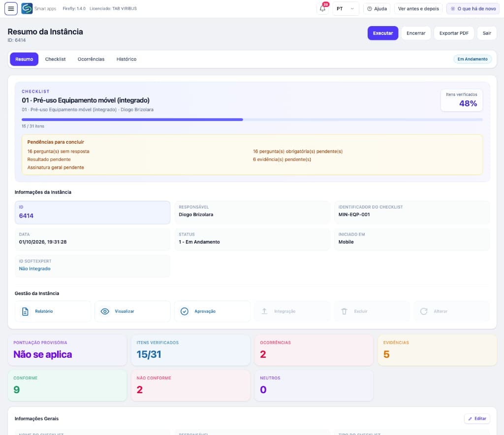Click 'Resultado pendente' text
Screen dimensions: 504x435
(x=49, y=159)
